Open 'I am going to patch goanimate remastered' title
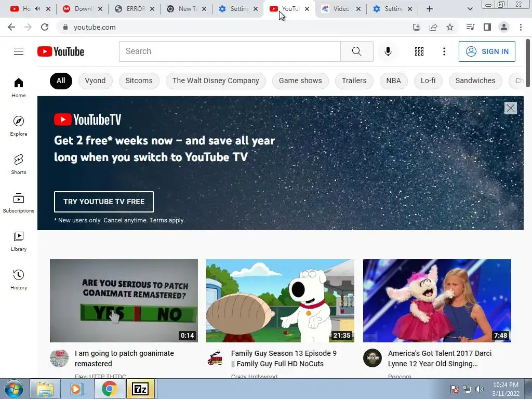This screenshot has width=532, height=399. [124, 358]
